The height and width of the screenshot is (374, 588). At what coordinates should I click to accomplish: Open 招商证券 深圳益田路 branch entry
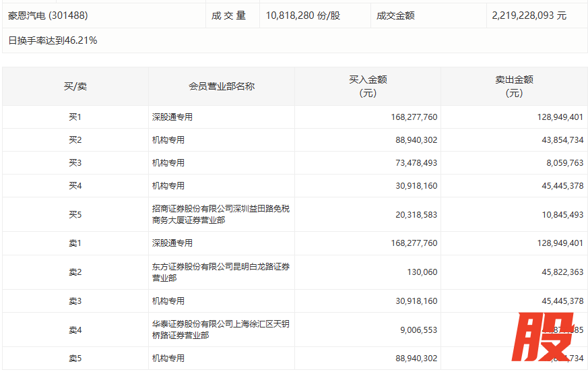[x=220, y=214]
